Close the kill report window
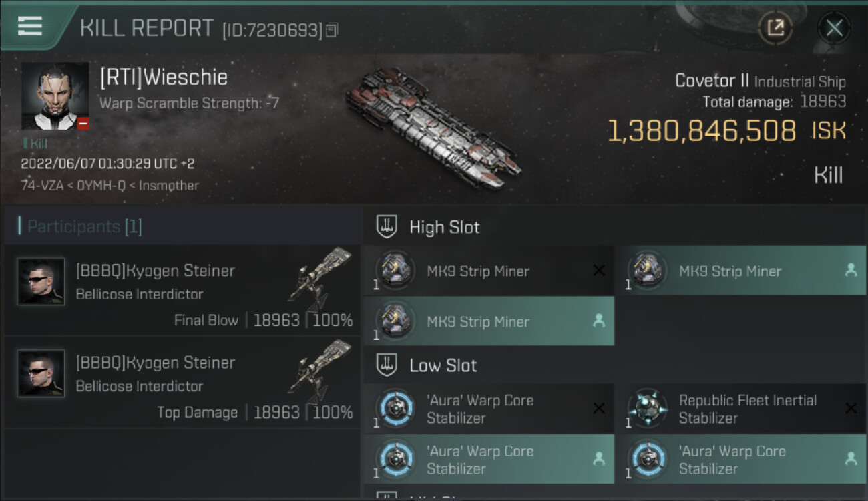This screenshot has width=868, height=501. (x=834, y=28)
